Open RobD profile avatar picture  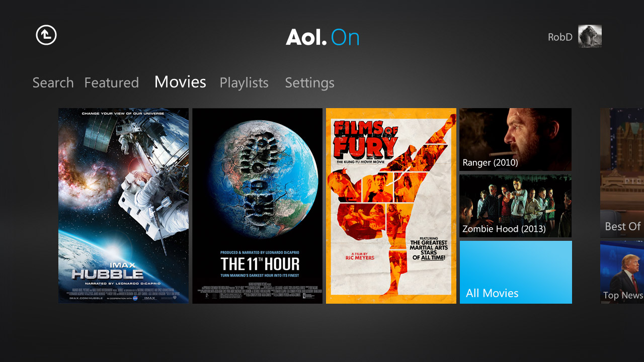[590, 36]
